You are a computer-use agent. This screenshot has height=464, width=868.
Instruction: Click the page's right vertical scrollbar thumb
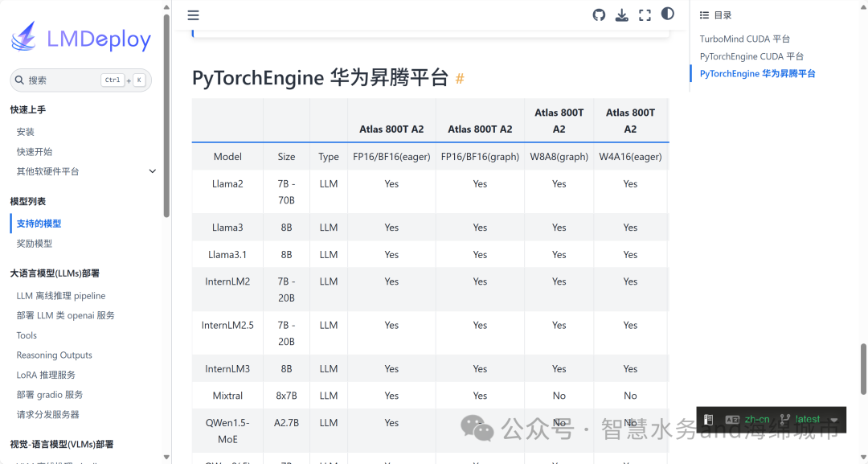[x=863, y=369]
